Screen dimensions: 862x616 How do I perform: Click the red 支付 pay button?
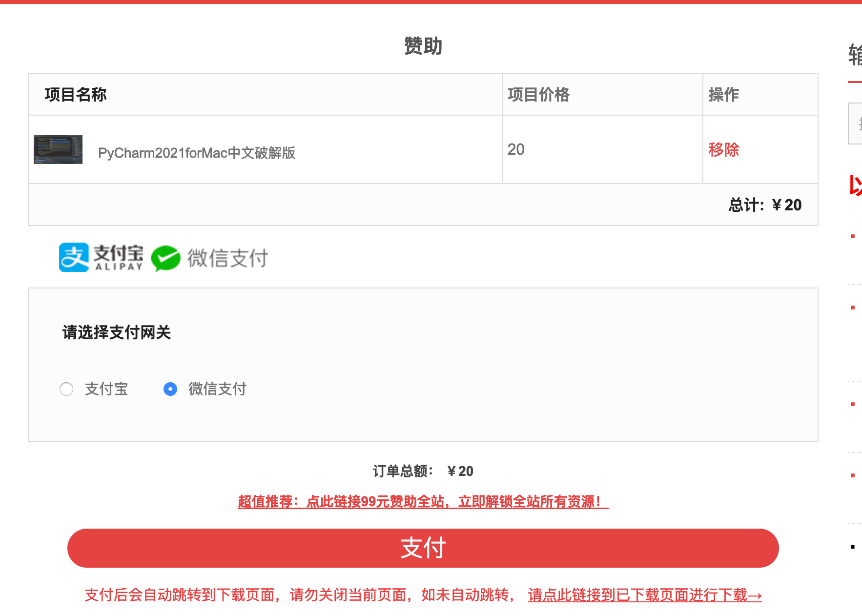[423, 548]
